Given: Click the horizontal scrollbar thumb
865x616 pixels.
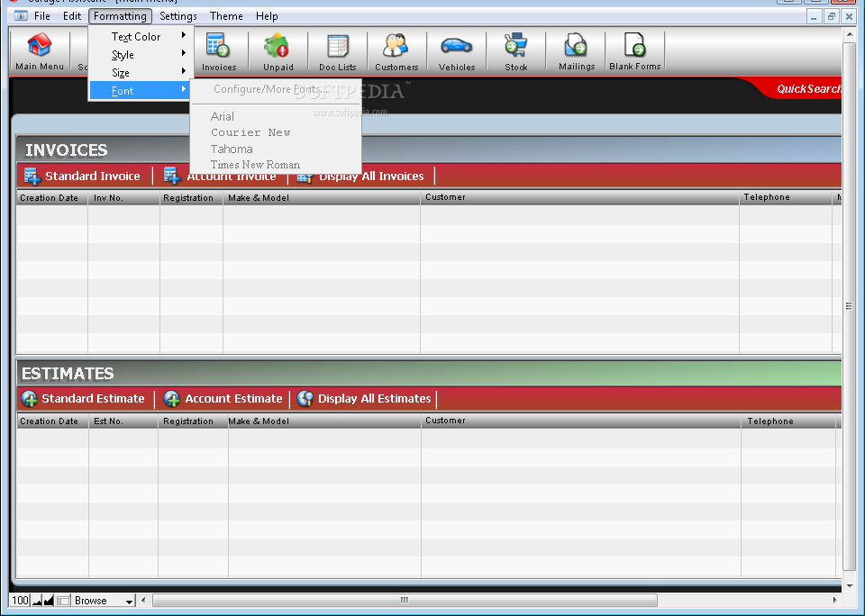Looking at the screenshot, I should [x=405, y=600].
